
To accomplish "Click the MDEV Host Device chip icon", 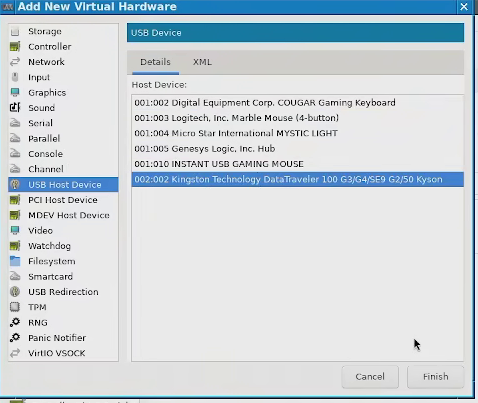I will [15, 215].
